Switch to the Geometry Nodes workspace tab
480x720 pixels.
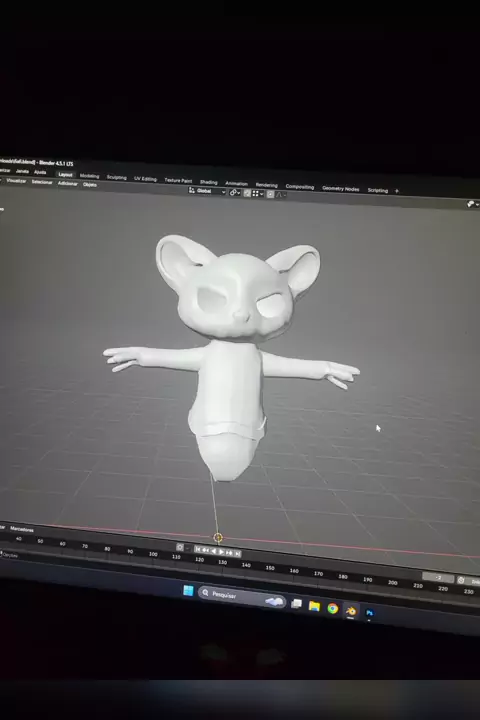340,189
